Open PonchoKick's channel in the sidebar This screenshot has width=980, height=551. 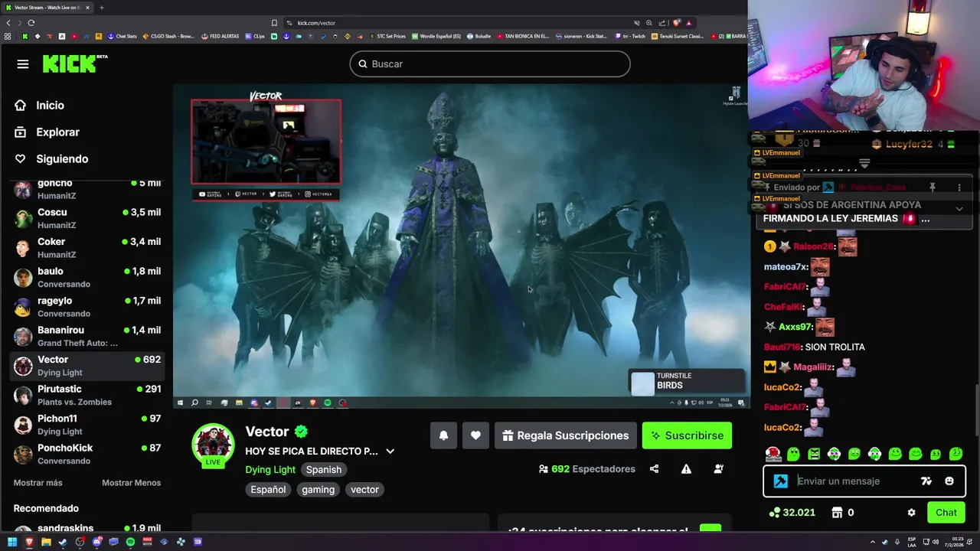tap(88, 454)
